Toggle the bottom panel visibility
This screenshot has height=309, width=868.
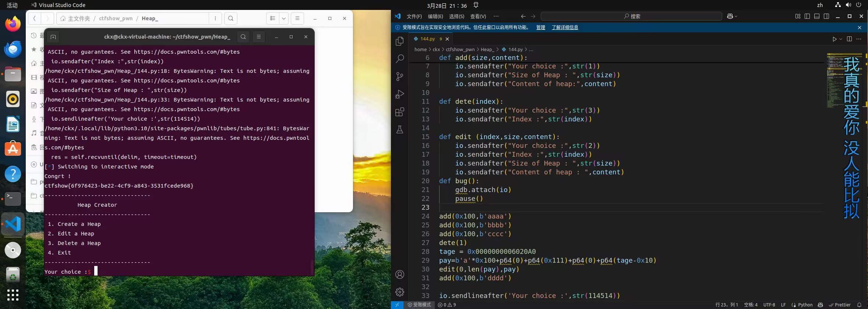817,16
